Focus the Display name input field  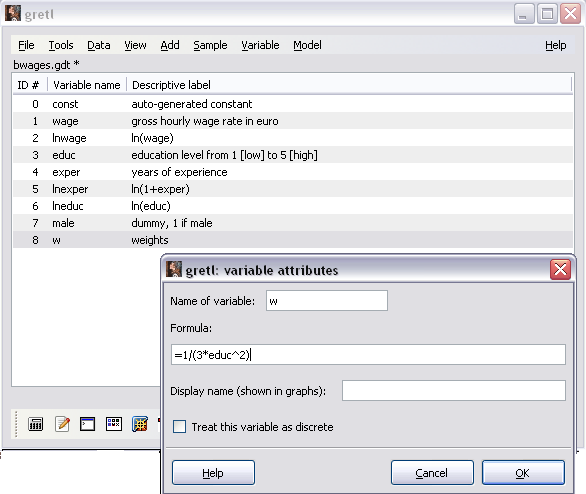click(x=454, y=390)
